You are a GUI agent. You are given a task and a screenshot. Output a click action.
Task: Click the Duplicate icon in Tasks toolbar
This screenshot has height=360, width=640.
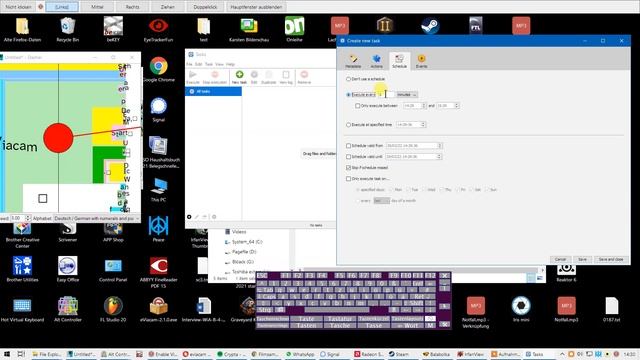pyautogui.click(x=269, y=77)
